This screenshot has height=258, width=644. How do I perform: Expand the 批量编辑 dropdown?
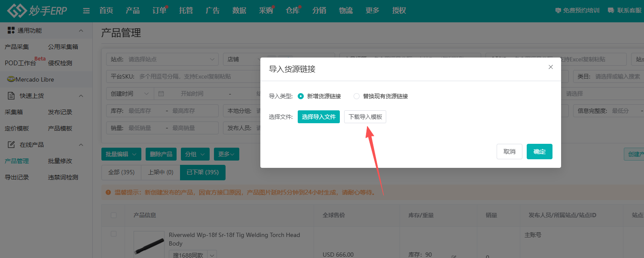point(121,154)
